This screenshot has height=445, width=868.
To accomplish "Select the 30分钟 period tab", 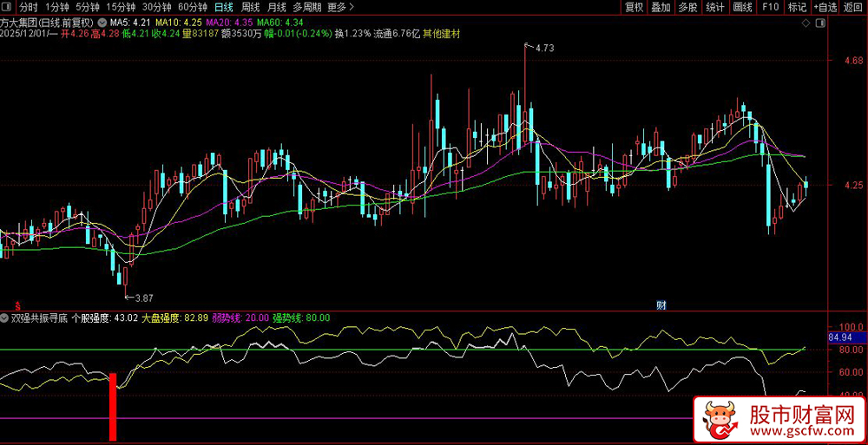I will tap(156, 7).
